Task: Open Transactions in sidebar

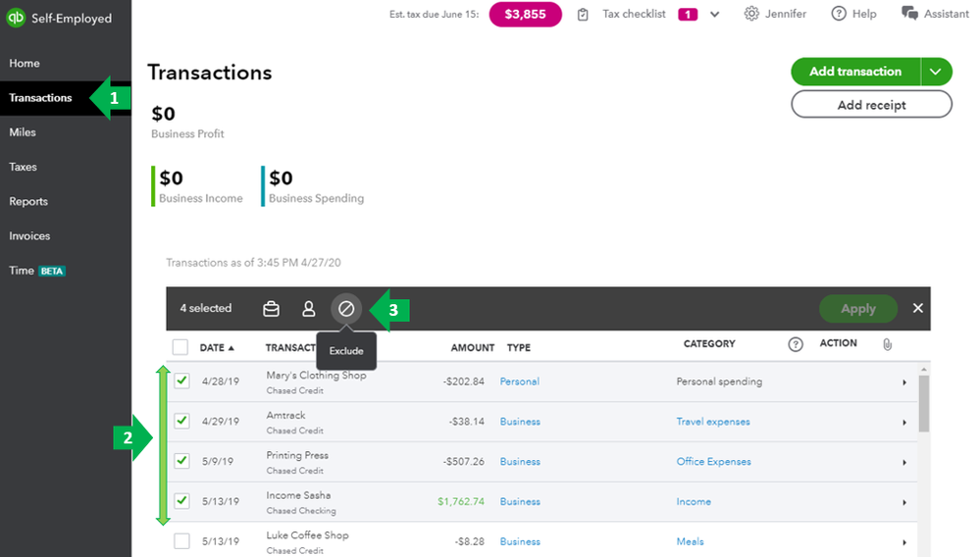Action: (x=40, y=98)
